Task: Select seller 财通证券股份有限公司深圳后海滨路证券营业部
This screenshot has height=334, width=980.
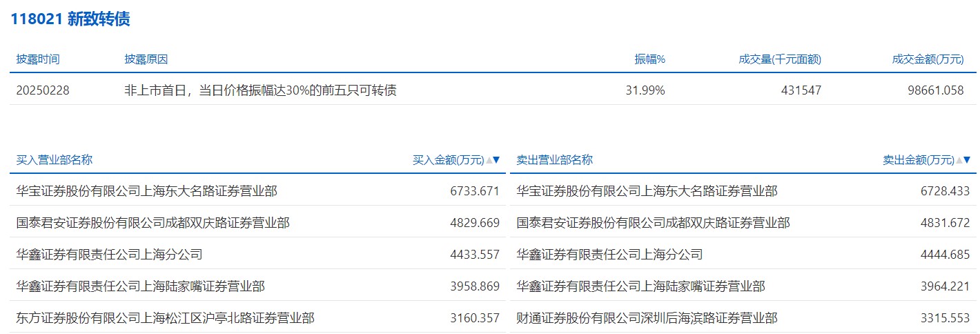Action: pyautogui.click(x=647, y=318)
